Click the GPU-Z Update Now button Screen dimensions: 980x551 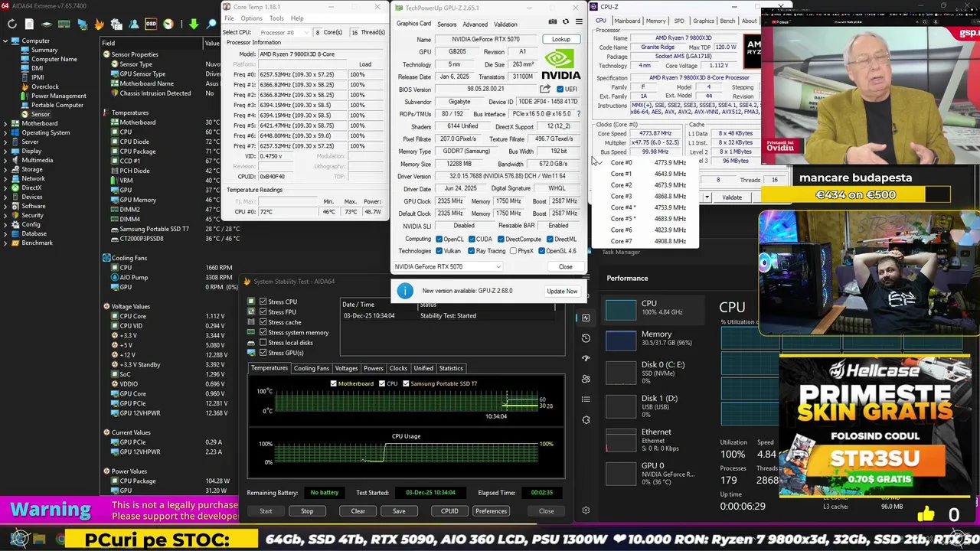(x=562, y=291)
